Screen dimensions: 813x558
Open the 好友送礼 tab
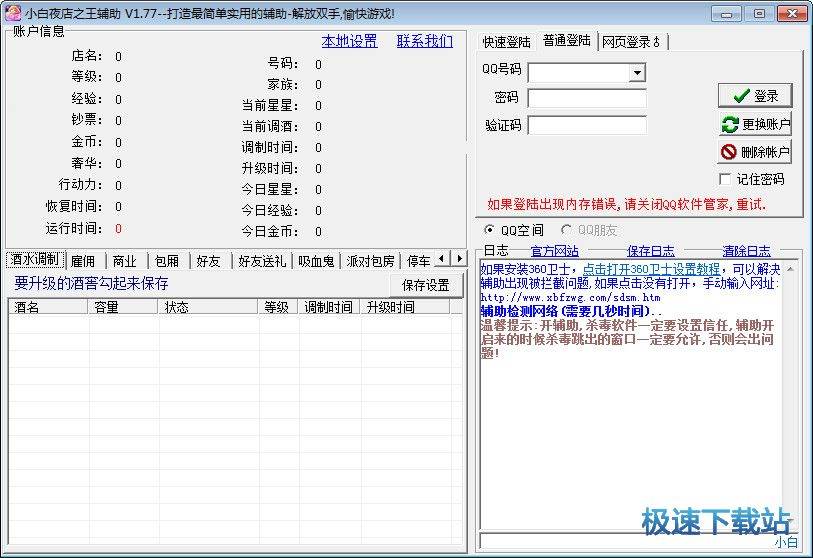(262, 261)
